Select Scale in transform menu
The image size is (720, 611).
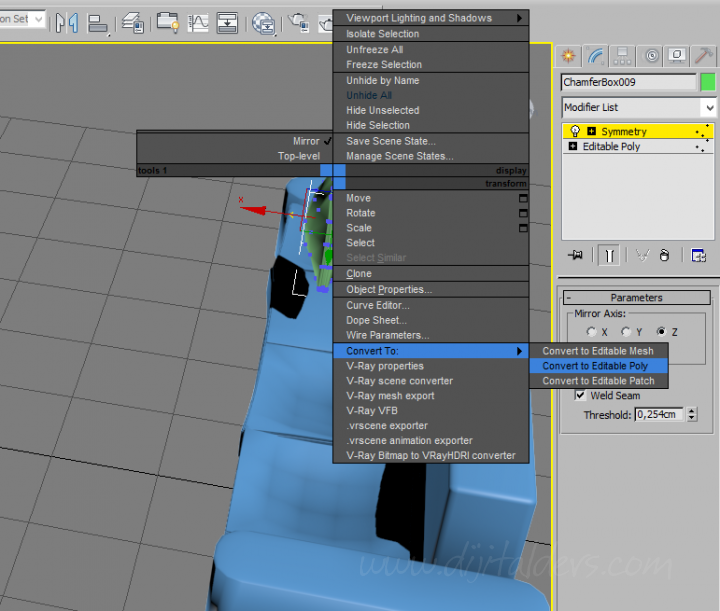pyautogui.click(x=425, y=228)
